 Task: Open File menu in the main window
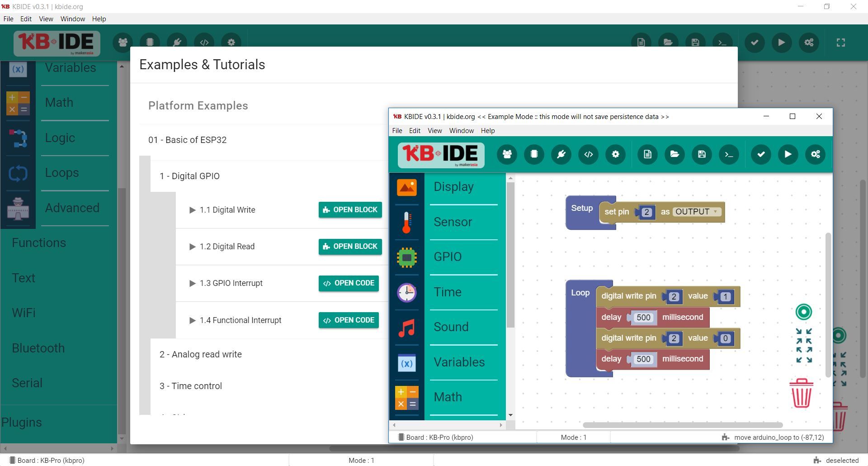click(8, 19)
